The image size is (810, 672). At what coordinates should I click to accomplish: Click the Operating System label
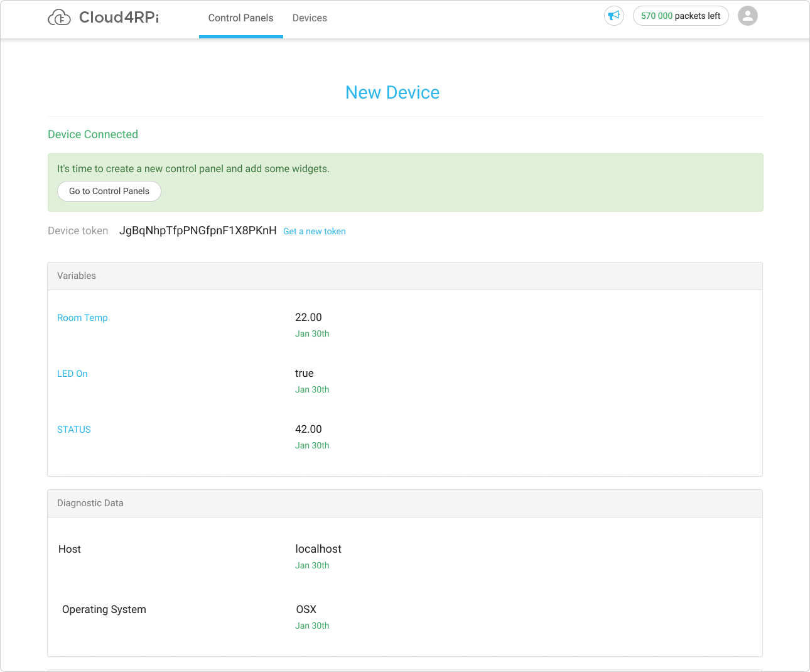104,609
